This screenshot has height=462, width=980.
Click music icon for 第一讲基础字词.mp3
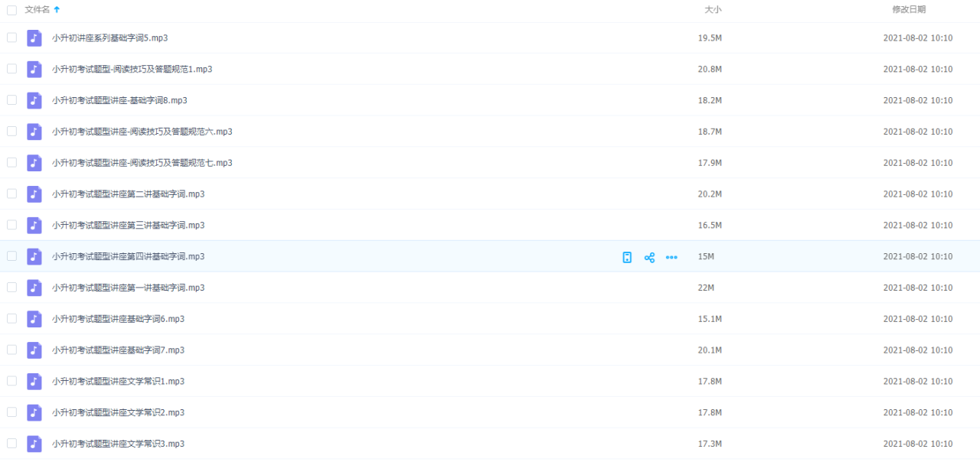coord(34,288)
